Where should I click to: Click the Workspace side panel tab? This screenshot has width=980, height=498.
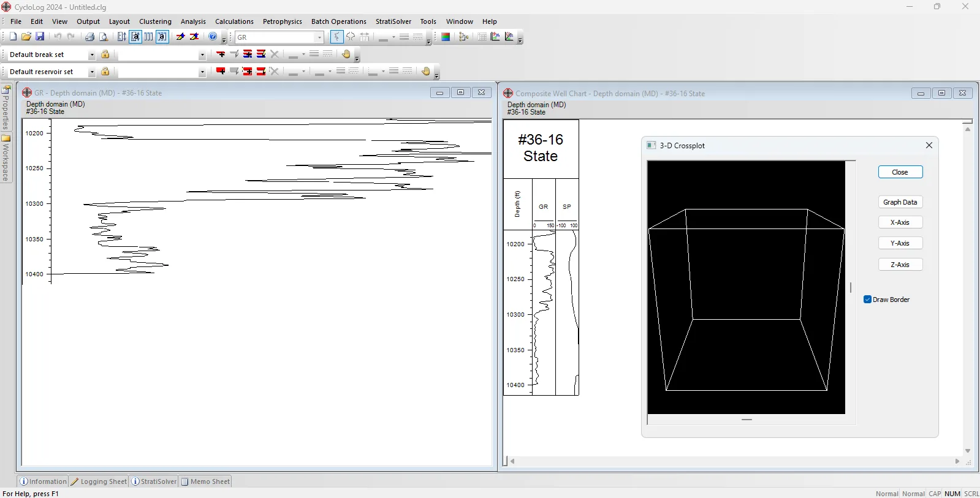click(x=6, y=158)
